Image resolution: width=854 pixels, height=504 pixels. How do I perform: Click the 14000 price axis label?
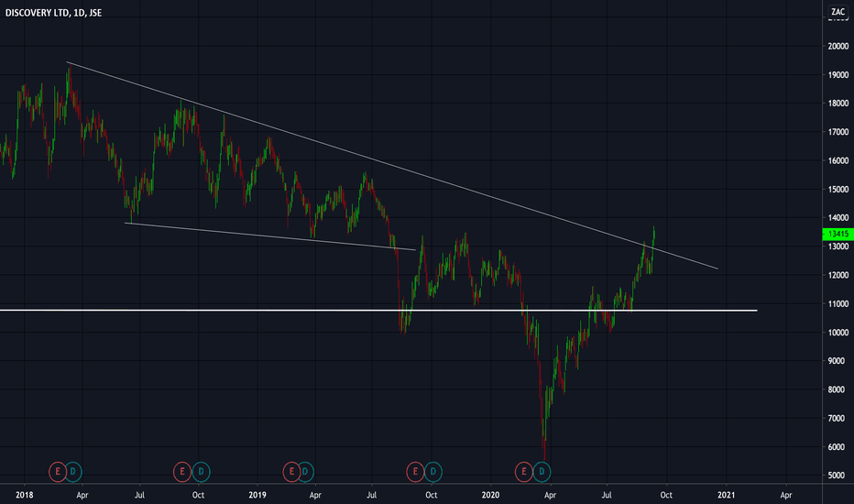tap(838, 218)
